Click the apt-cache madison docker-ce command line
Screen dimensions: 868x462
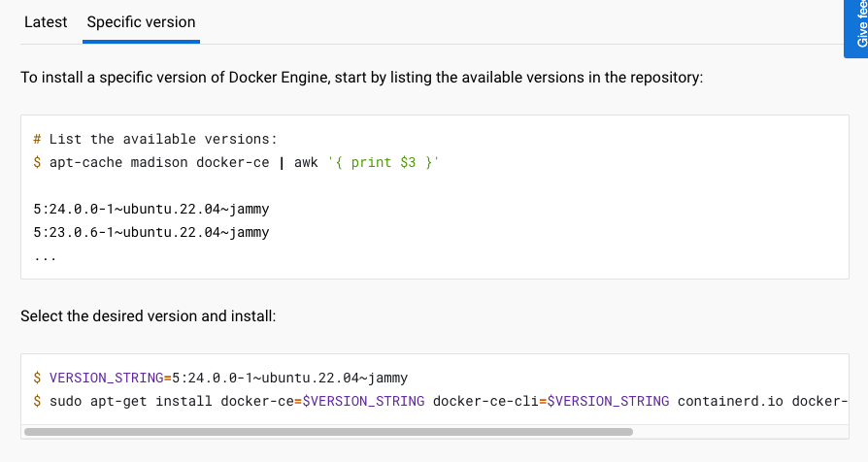(236, 163)
